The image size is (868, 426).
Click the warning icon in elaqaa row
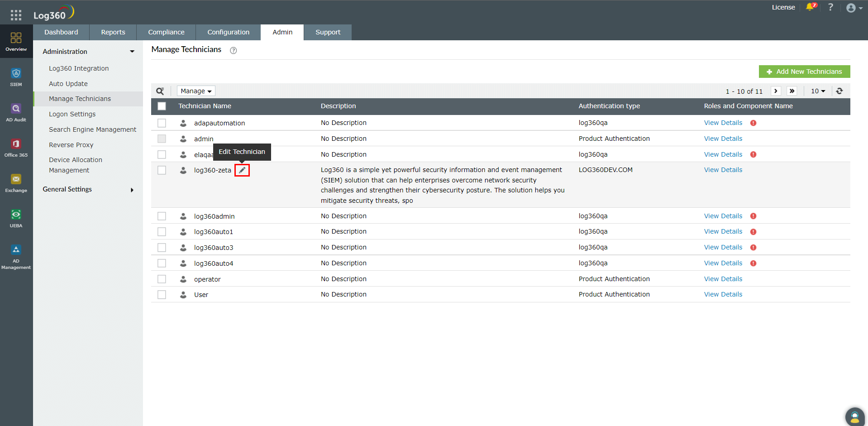pyautogui.click(x=754, y=154)
